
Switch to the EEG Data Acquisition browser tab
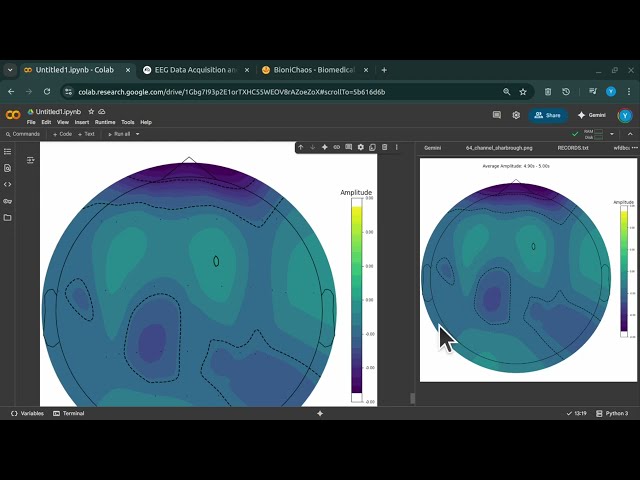tap(196, 70)
